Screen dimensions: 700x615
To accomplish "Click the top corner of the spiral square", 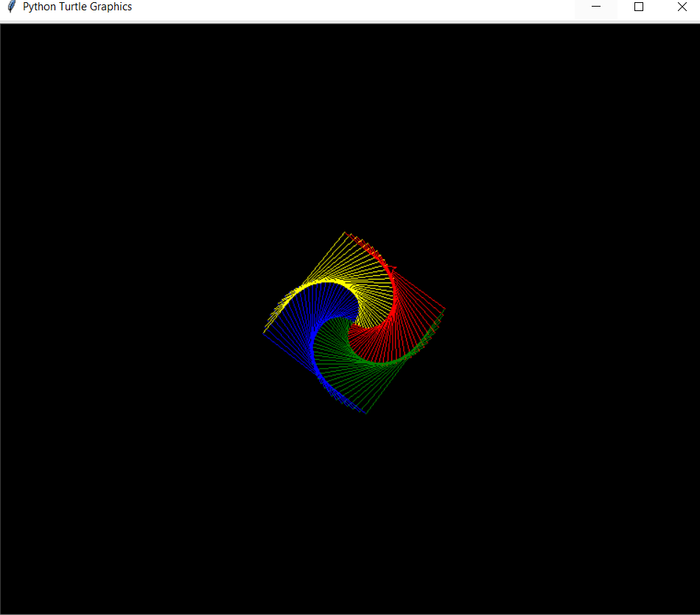I will 344,232.
